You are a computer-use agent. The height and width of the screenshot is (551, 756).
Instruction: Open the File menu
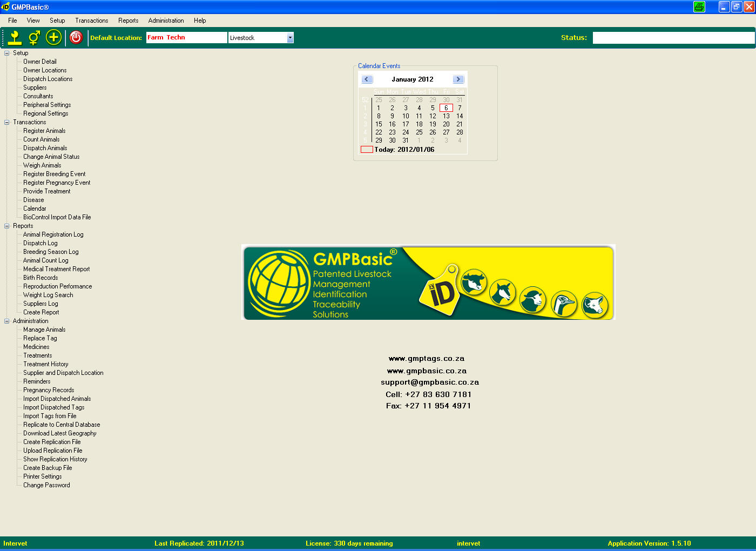tap(12, 21)
